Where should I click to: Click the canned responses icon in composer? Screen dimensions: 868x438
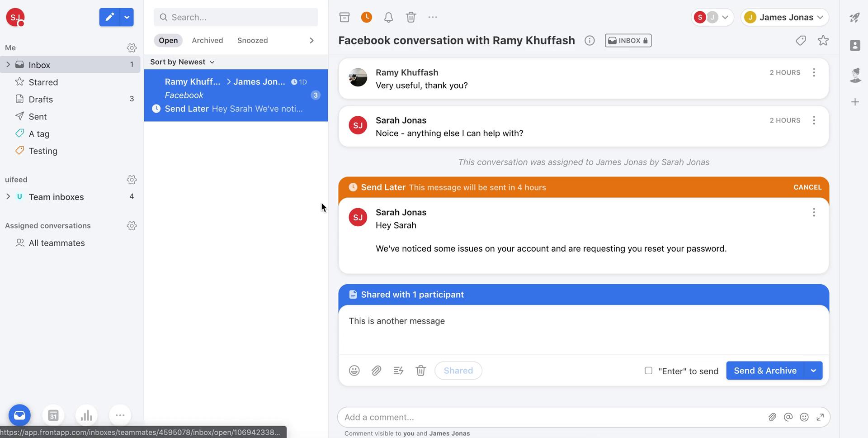[398, 371]
